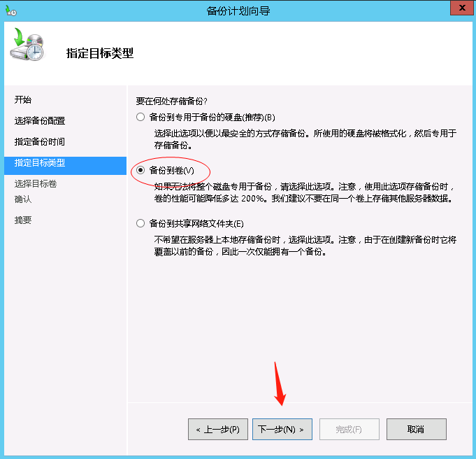Go to the 开始 wizard step
Image resolution: width=476 pixels, height=459 pixels.
click(23, 99)
